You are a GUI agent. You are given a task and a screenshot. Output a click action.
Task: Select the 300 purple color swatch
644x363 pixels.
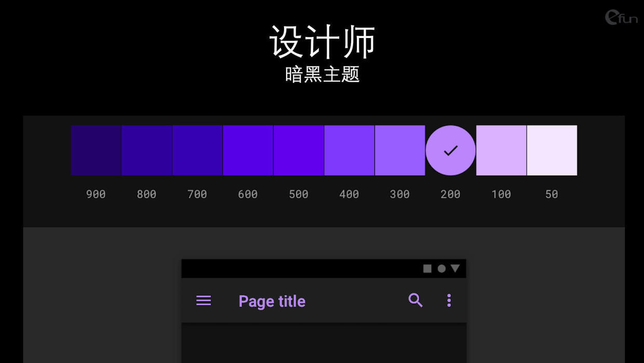point(400,150)
